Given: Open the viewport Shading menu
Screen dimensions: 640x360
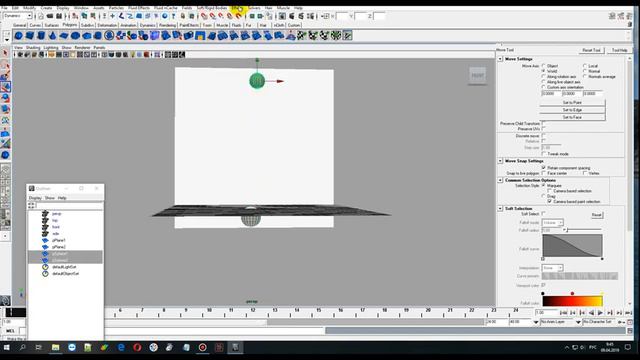Looking at the screenshot, I should 33,48.
